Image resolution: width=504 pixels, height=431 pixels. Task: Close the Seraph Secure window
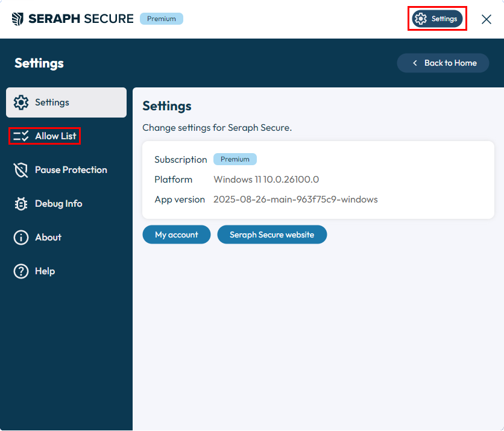point(487,19)
